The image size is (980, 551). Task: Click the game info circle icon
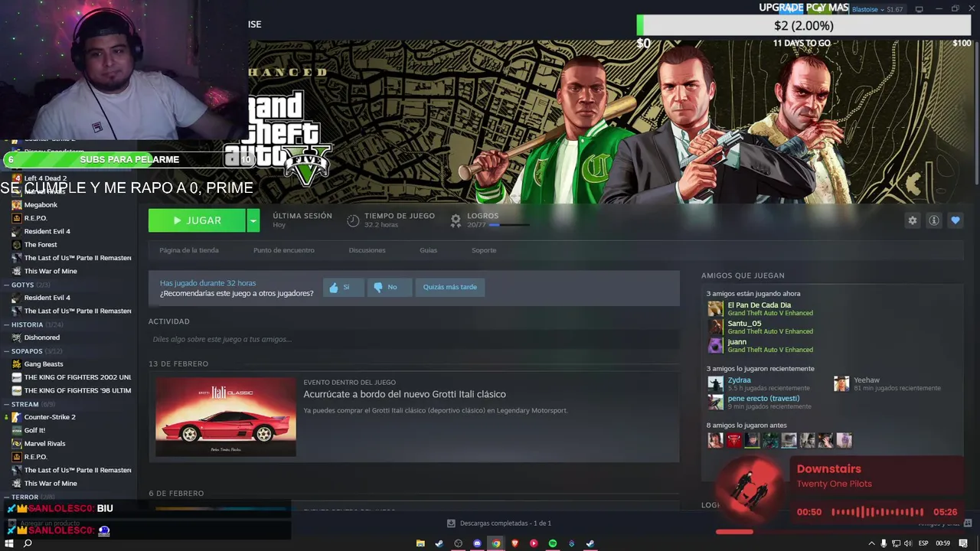933,220
